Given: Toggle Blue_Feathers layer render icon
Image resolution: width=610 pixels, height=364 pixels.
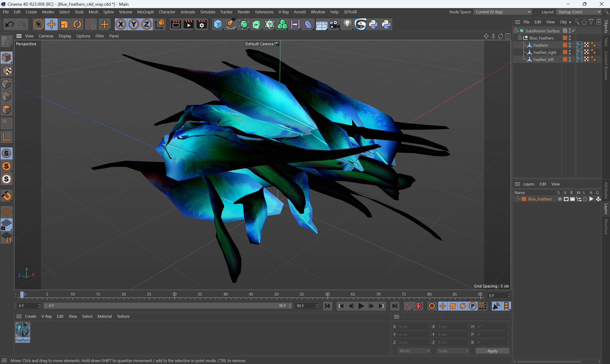Looking at the screenshot, I should coord(572,199).
